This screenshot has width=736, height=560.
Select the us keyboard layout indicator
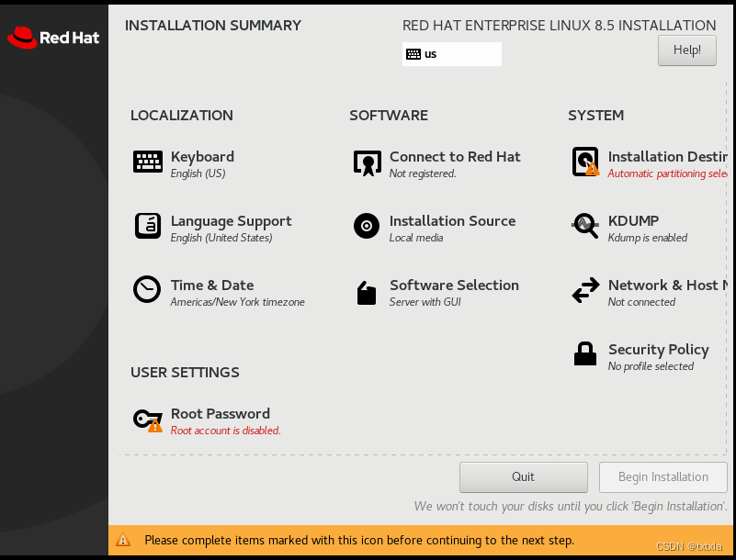pos(451,54)
